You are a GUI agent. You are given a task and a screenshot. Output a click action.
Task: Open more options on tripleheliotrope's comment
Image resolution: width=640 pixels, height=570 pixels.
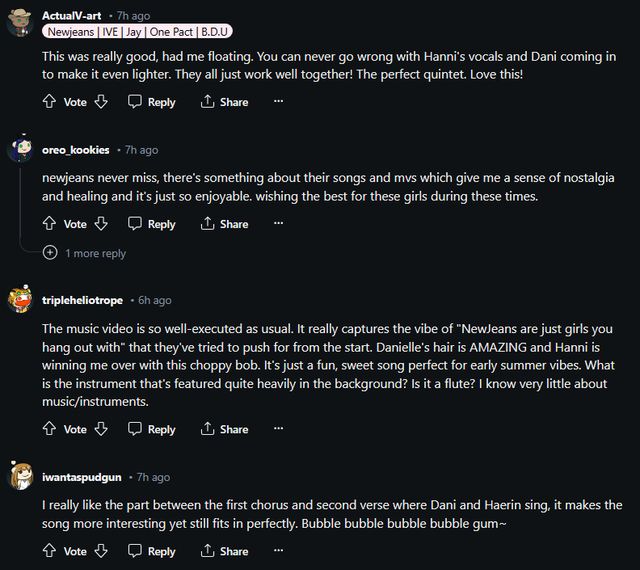(278, 429)
